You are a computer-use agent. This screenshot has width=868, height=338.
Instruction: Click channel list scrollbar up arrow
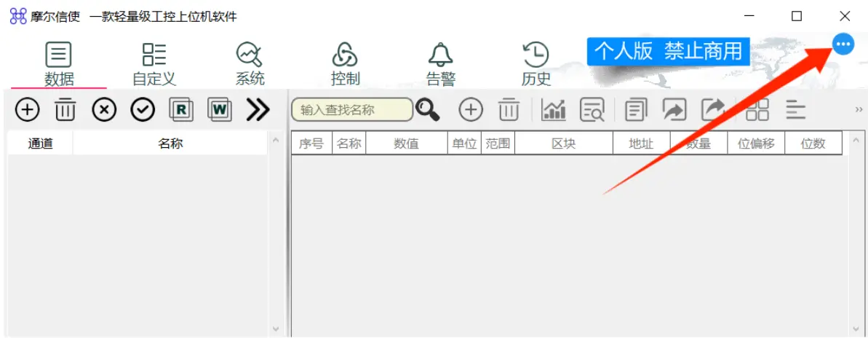(276, 139)
